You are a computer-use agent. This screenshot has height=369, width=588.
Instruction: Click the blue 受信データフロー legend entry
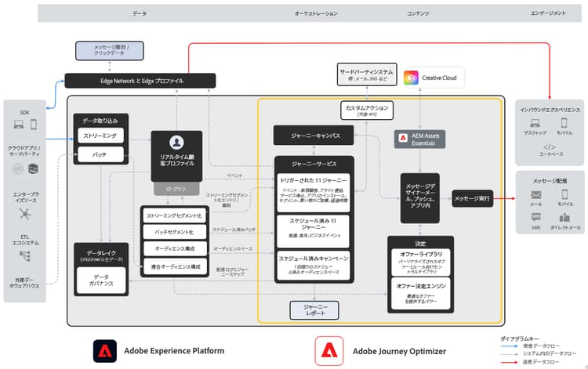tap(530, 345)
